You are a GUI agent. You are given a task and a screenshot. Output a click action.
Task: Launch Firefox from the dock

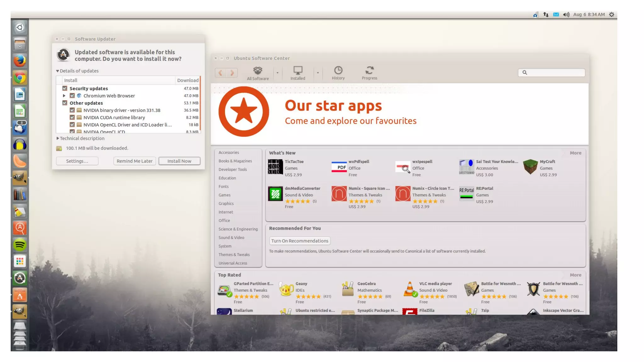pyautogui.click(x=20, y=61)
